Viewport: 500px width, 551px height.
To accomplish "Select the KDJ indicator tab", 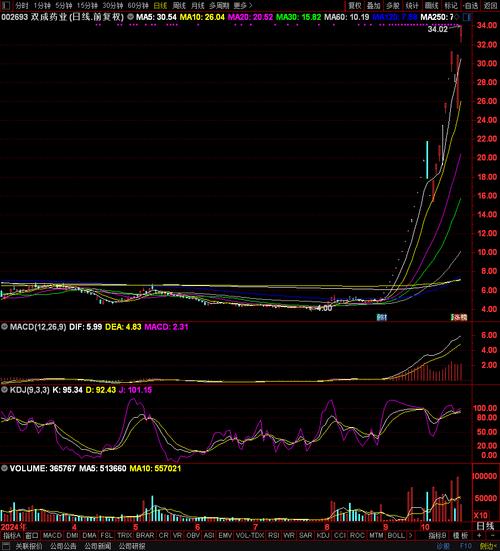I will pos(323,535).
